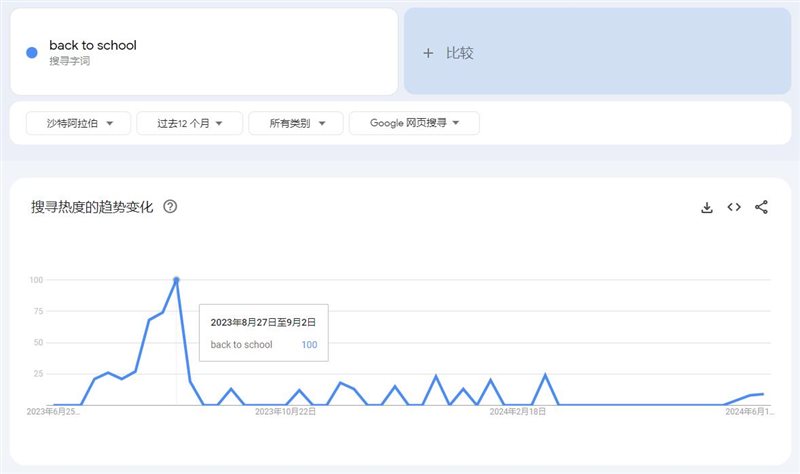The image size is (800, 474).
Task: Click the tooltip showing 2023年8月27日至9月2日
Action: (263, 333)
